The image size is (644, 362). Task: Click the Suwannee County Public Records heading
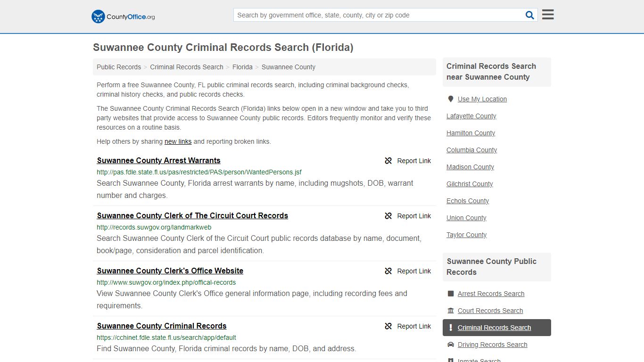pyautogui.click(x=492, y=267)
